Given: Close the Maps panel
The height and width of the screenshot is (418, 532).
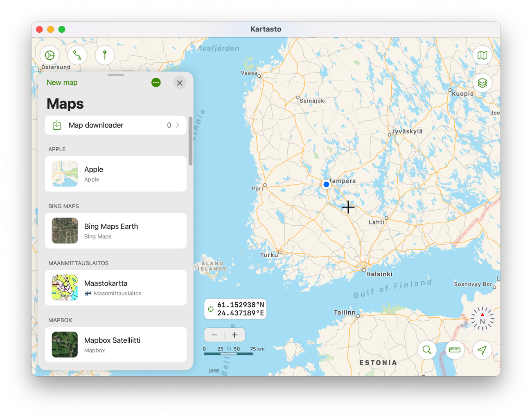Looking at the screenshot, I should click(180, 83).
